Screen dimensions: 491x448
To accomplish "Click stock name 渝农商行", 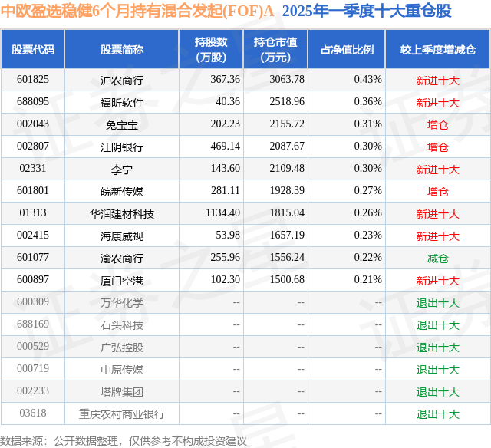I will 122,259.
